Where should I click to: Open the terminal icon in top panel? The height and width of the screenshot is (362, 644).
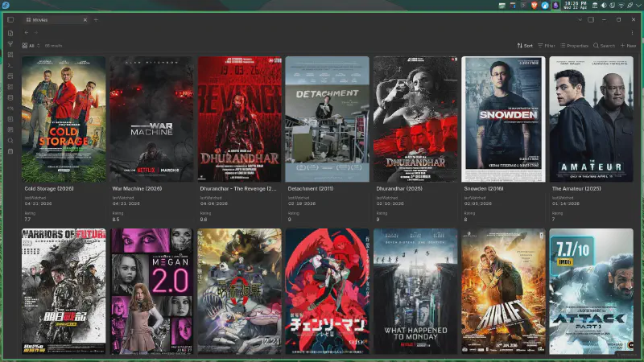click(x=523, y=6)
